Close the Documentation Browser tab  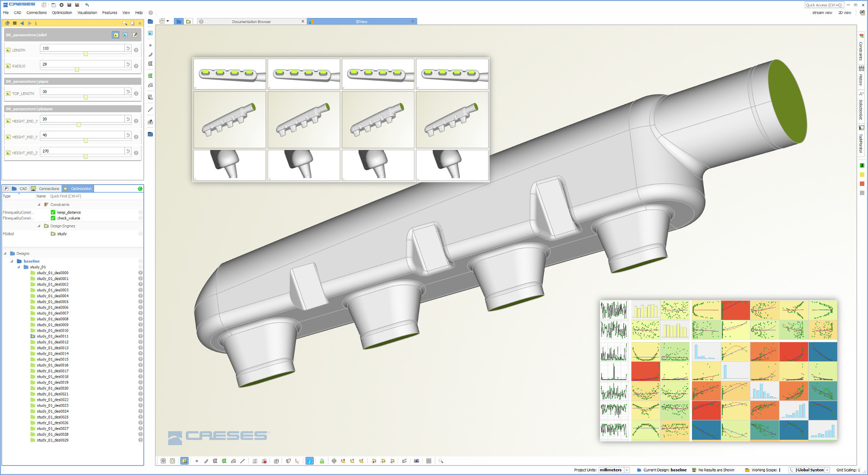pyautogui.click(x=303, y=21)
